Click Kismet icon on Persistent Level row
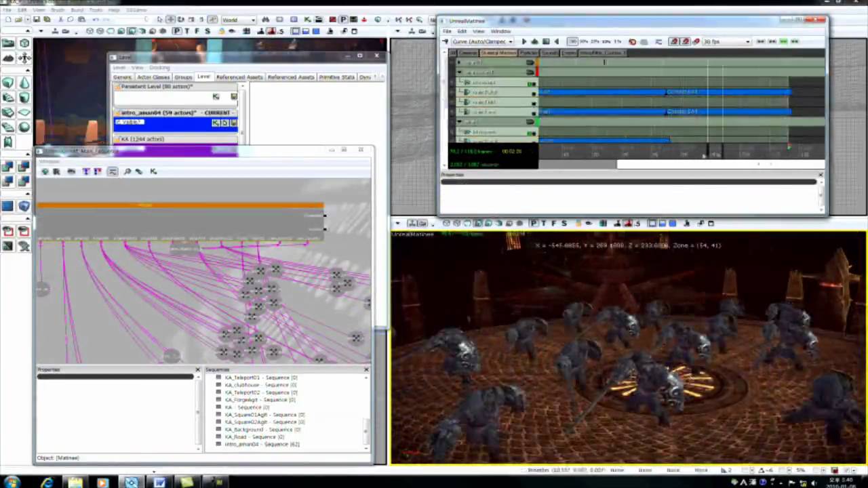Viewport: 868px width, 488px height. 216,96
